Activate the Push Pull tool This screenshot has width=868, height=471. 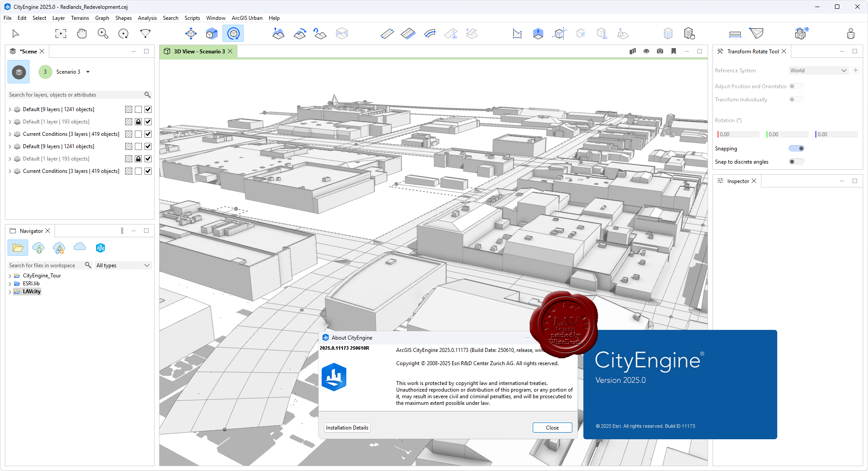[538, 34]
